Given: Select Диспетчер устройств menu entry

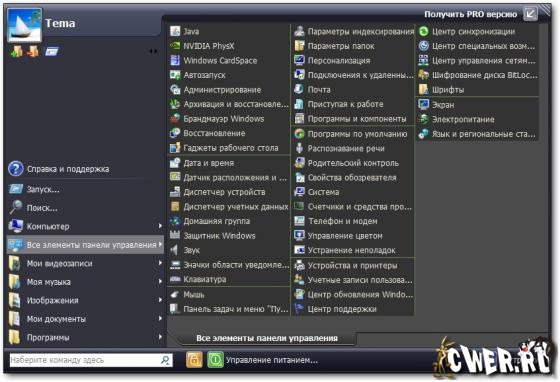Looking at the screenshot, I should tap(229, 192).
